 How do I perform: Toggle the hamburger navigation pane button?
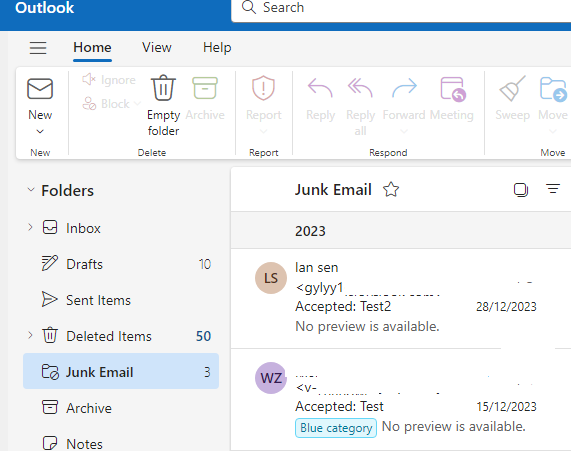pos(38,48)
